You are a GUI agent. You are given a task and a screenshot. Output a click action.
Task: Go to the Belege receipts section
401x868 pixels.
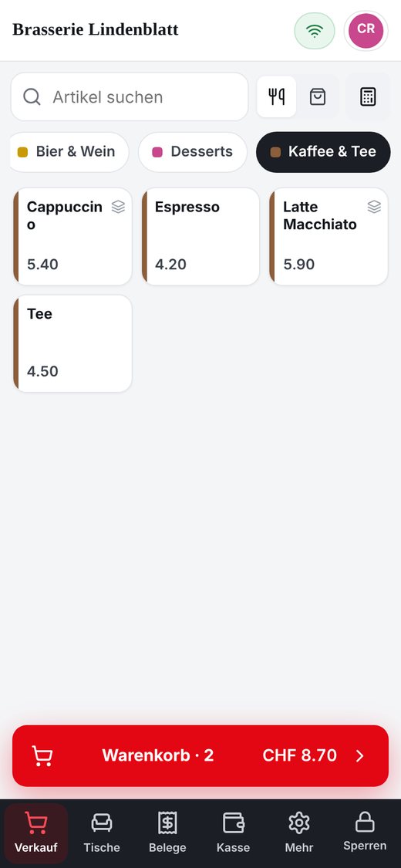coord(167,833)
